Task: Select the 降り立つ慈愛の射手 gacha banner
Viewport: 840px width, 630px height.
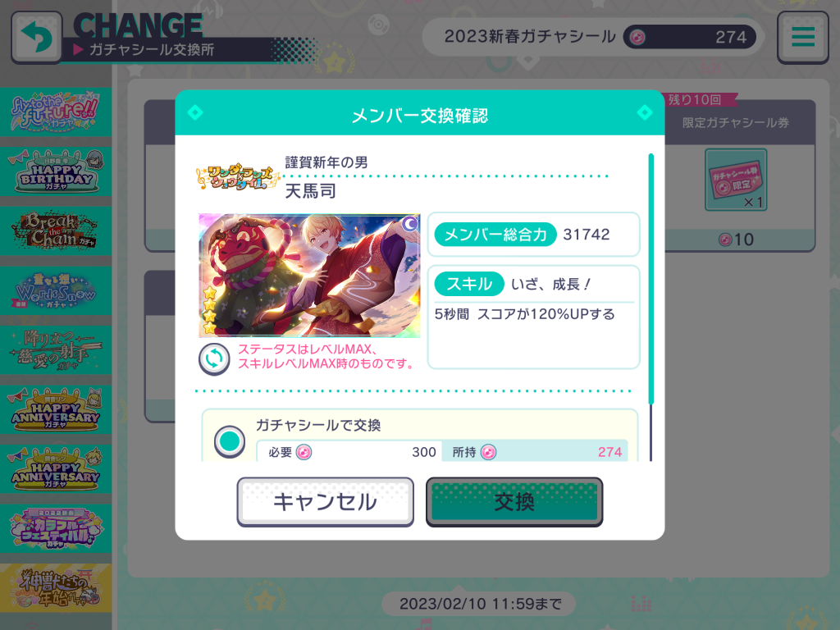Action: 56,349
